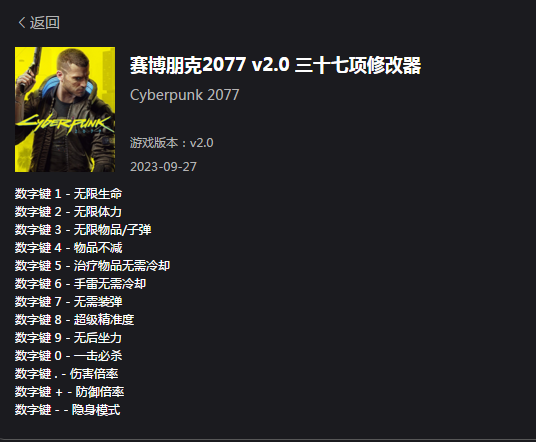Go back using the 返回 button

click(39, 23)
